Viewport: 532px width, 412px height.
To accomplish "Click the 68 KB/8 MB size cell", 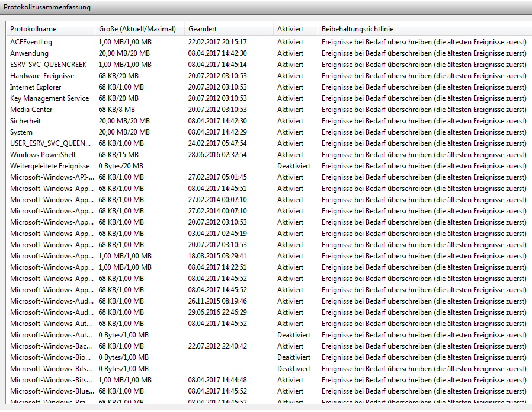I will [117, 110].
